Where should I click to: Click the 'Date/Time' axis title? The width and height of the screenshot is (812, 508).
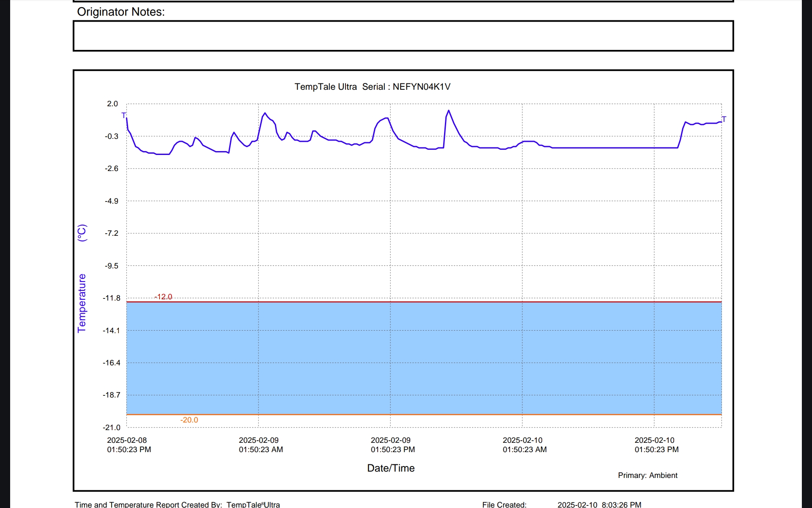click(x=391, y=468)
